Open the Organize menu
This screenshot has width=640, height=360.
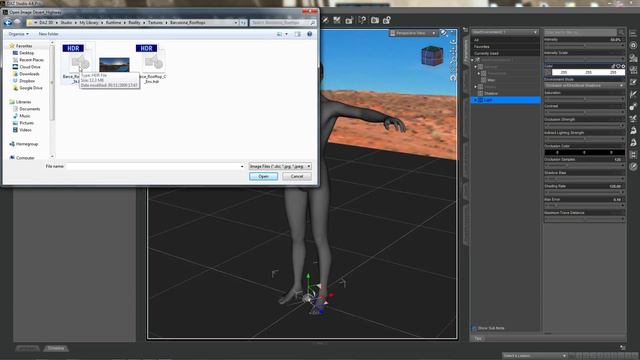[18, 34]
